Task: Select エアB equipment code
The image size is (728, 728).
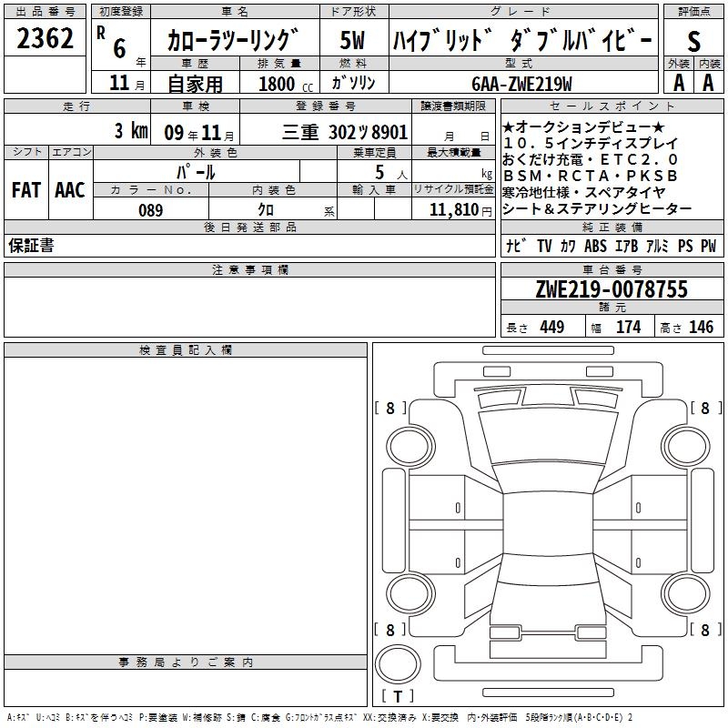Action: coord(626,246)
